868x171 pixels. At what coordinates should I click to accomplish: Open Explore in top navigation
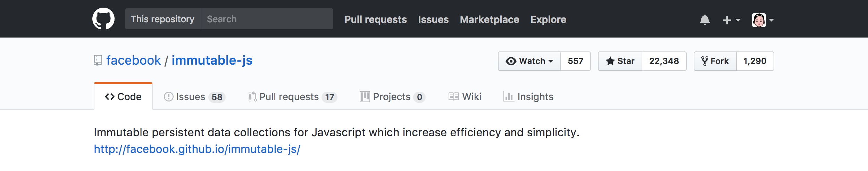[548, 19]
